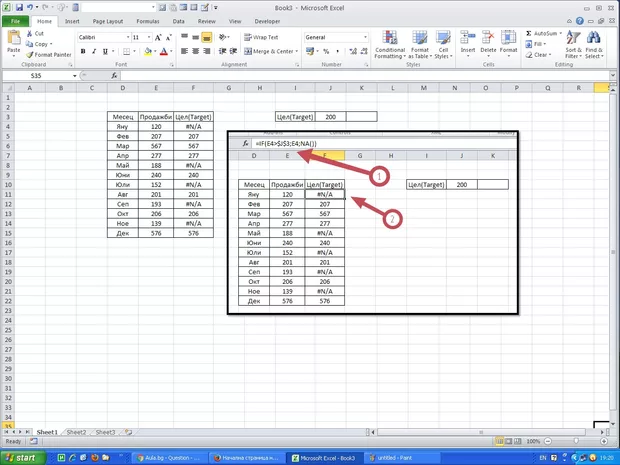Apply Comma Style format
The height and width of the screenshot is (465, 620).
coord(337,51)
